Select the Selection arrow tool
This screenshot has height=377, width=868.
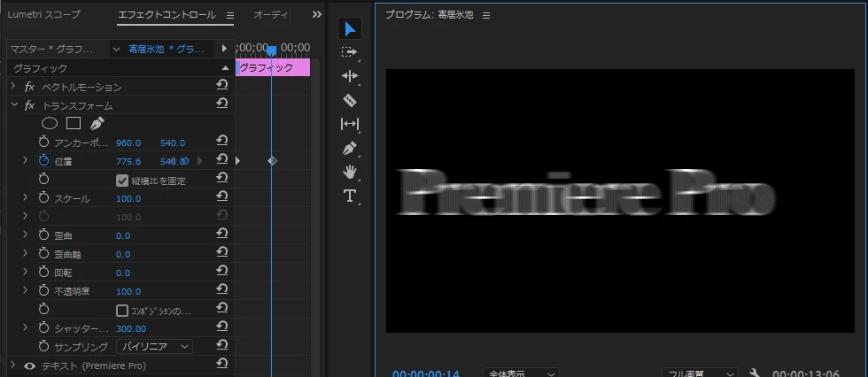(x=350, y=29)
